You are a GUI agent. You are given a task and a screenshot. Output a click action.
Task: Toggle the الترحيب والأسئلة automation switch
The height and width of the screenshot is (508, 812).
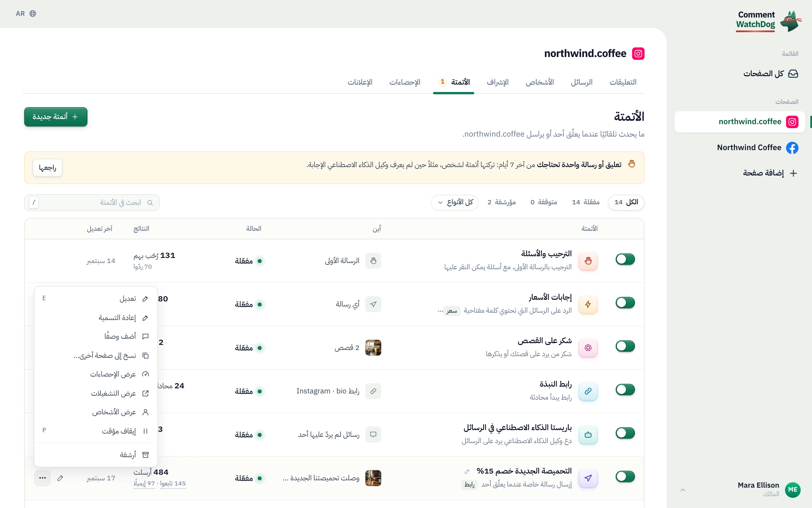point(625,259)
